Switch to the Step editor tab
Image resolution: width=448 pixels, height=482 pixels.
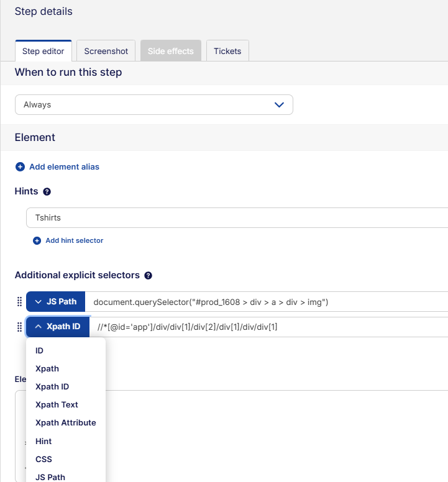[x=43, y=51]
